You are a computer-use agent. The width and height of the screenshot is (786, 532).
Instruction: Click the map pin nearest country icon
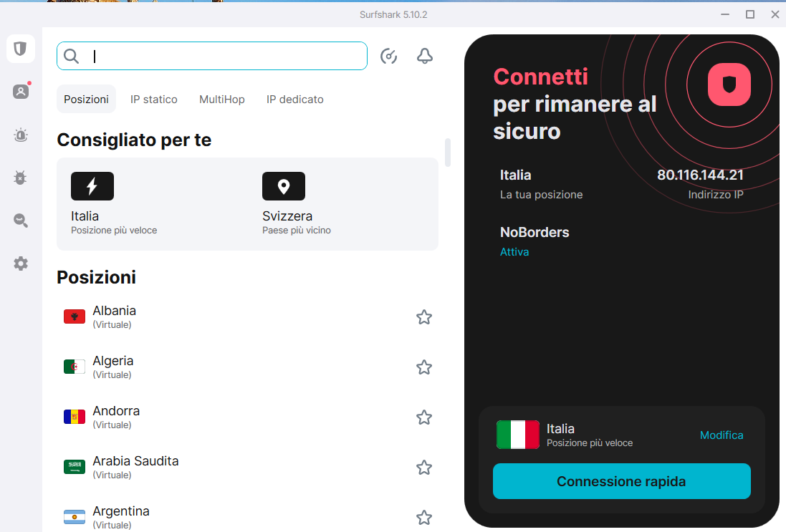[284, 186]
